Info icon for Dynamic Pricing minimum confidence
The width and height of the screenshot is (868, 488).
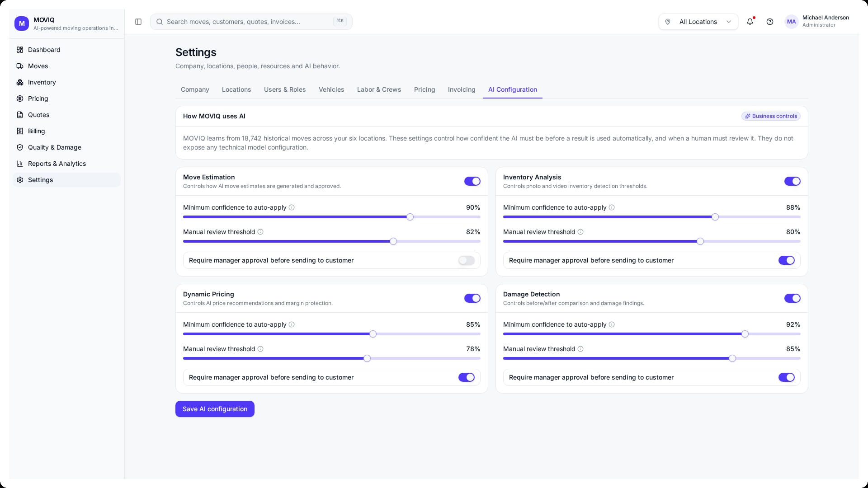pyautogui.click(x=292, y=324)
